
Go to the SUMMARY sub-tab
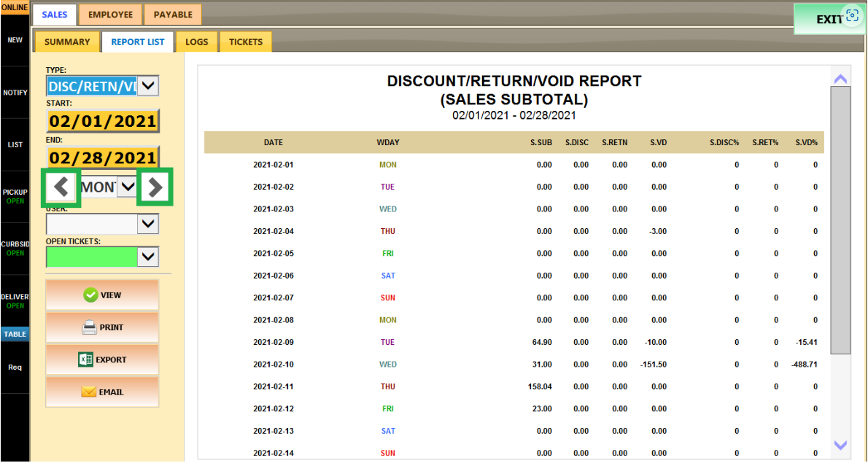[67, 42]
